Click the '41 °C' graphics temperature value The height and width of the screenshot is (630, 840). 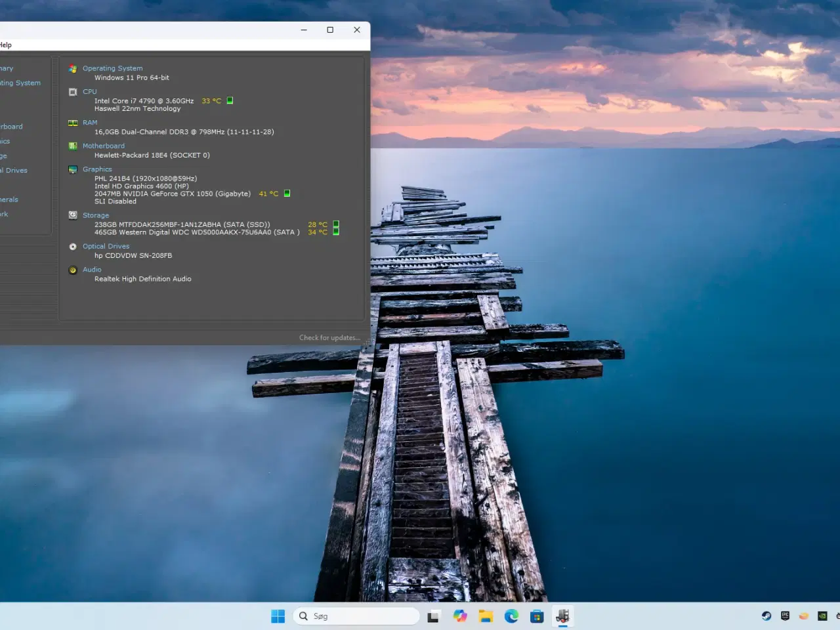pos(268,194)
